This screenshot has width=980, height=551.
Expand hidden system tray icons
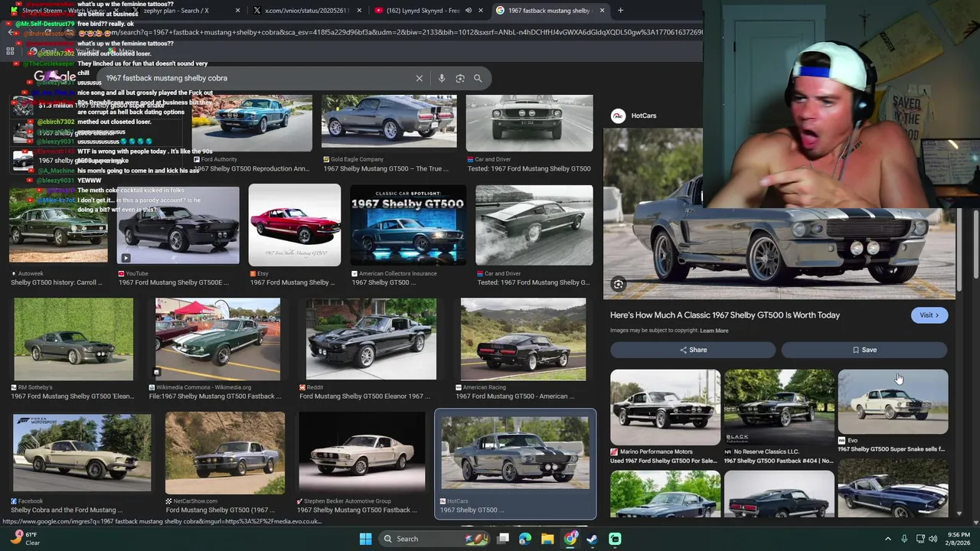[x=888, y=539]
